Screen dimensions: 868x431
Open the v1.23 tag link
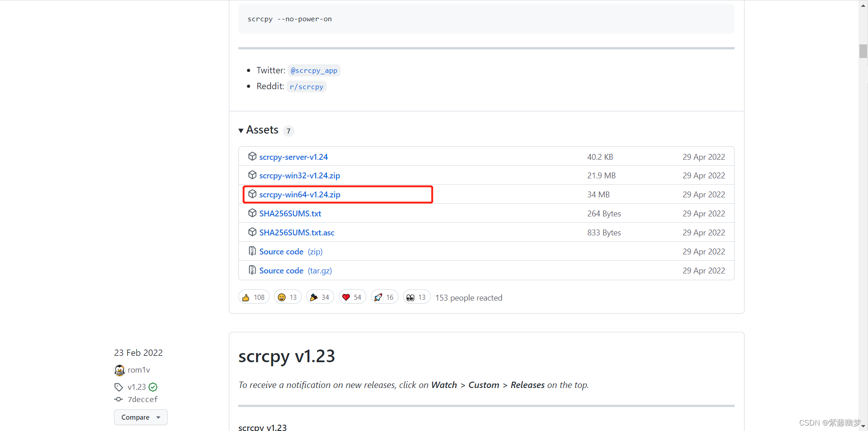point(137,387)
